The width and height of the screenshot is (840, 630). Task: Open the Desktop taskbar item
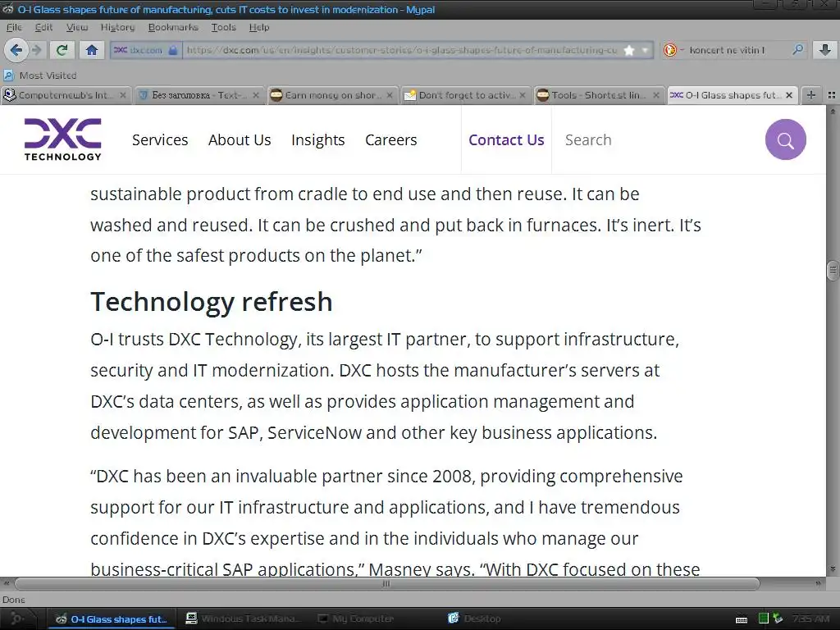(475, 619)
